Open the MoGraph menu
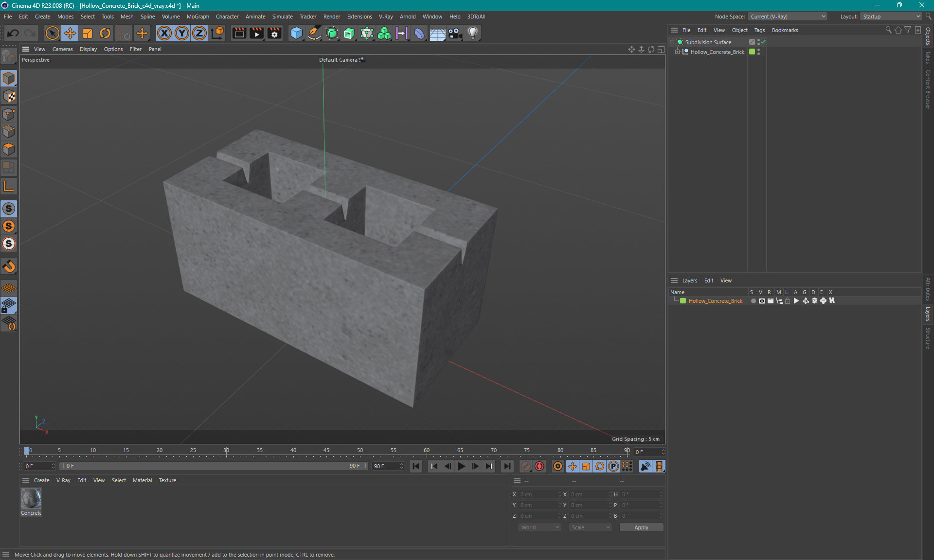The width and height of the screenshot is (934, 560). (x=198, y=17)
